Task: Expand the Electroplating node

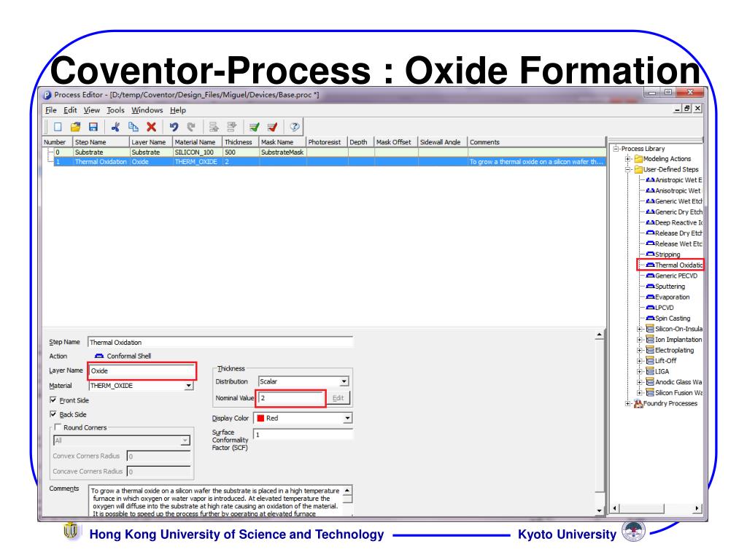Action: [x=640, y=350]
